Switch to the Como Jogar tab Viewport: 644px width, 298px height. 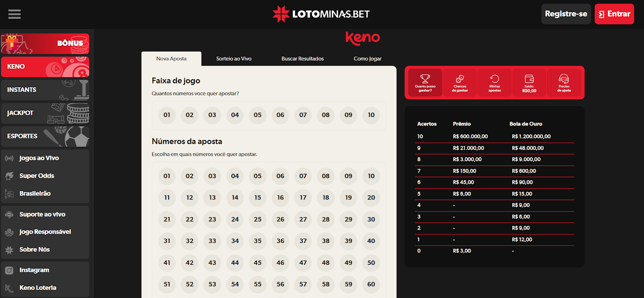click(x=367, y=59)
